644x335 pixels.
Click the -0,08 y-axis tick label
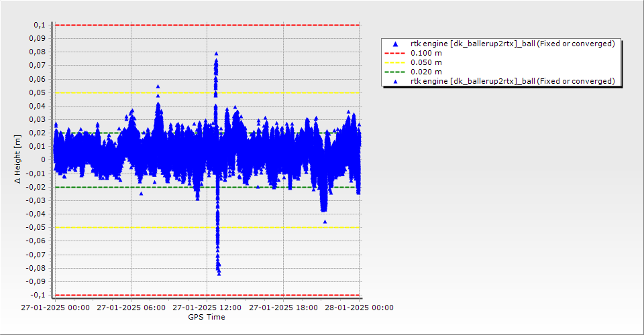tap(36, 268)
